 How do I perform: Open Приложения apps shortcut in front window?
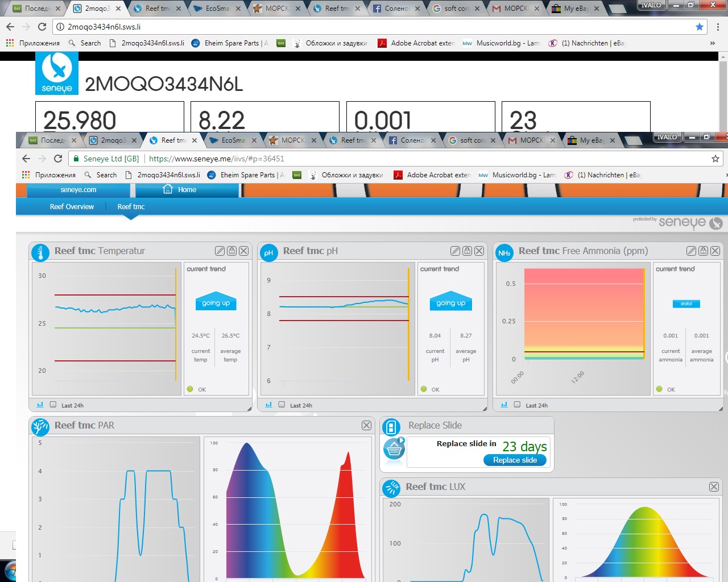49,175
